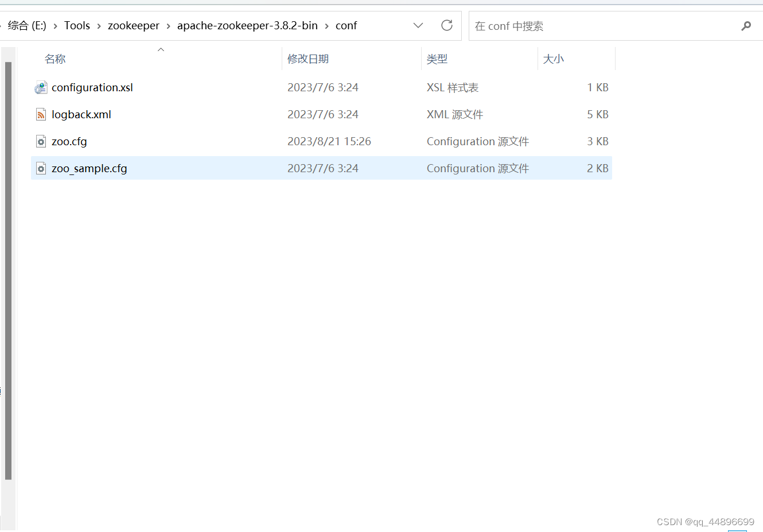The height and width of the screenshot is (532, 763).
Task: Click the zoo_sample.cfg gear file icon
Action: (x=41, y=168)
